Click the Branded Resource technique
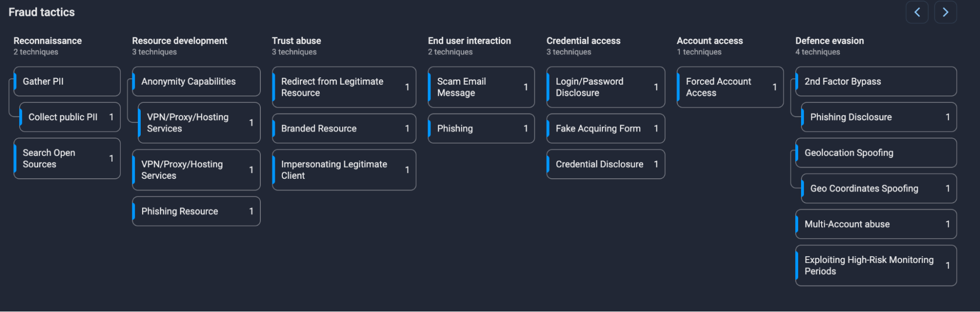980x312 pixels. (x=344, y=128)
